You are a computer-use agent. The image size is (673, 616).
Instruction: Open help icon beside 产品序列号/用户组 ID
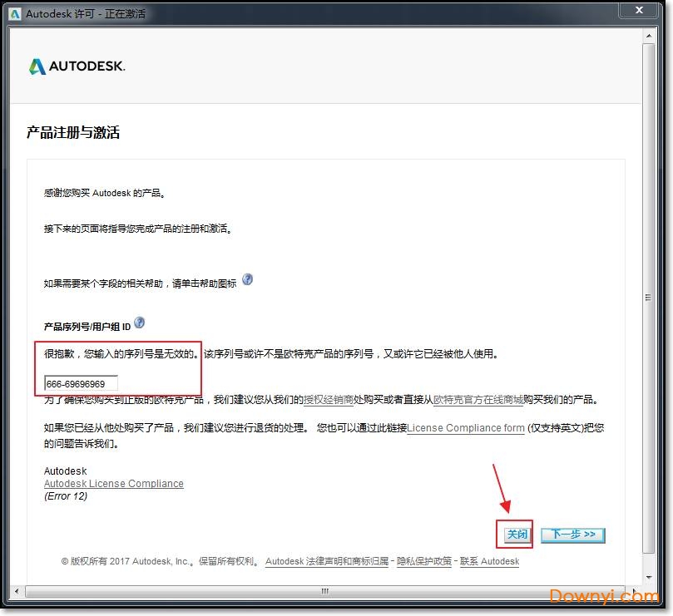140,323
